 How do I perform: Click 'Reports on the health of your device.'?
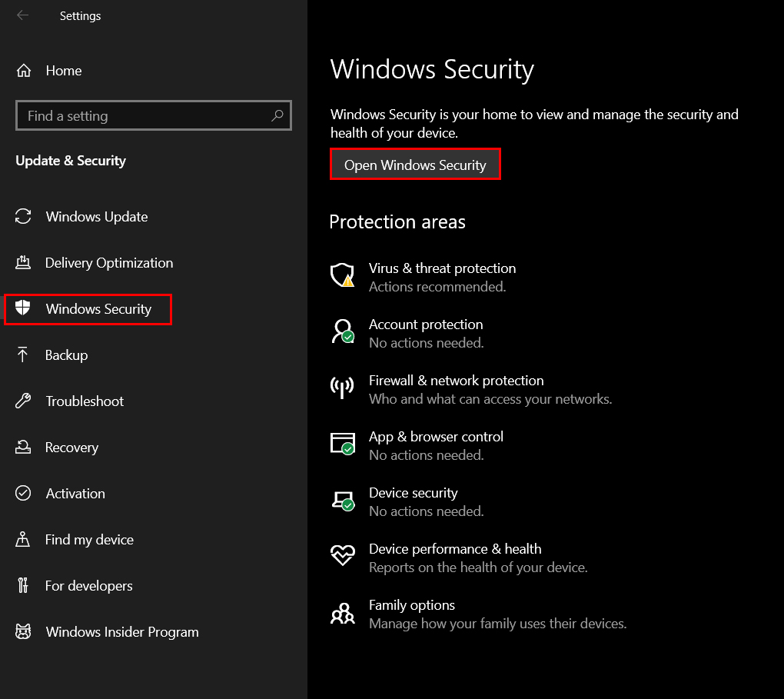(x=478, y=568)
